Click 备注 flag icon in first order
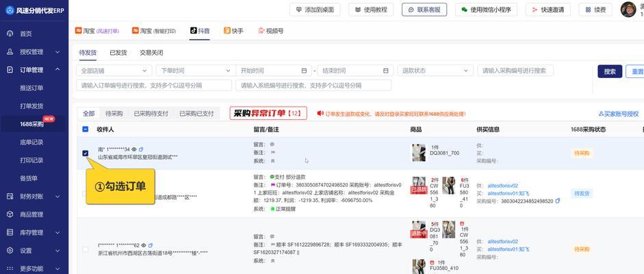Image resolution: width=644 pixels, height=274 pixels. (272, 152)
